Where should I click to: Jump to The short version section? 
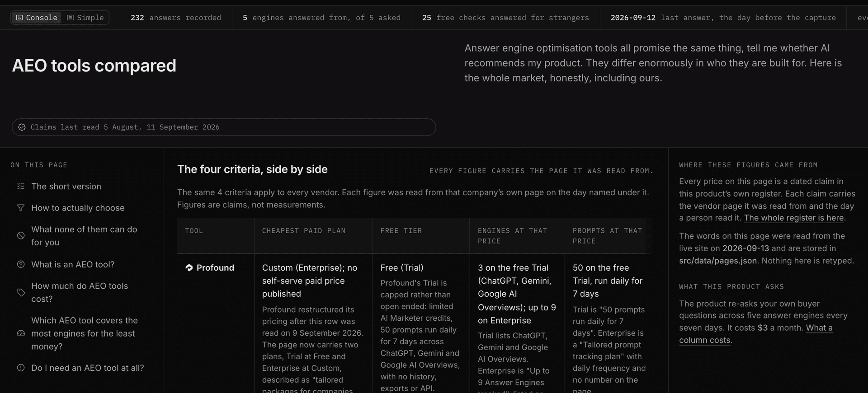click(x=66, y=186)
